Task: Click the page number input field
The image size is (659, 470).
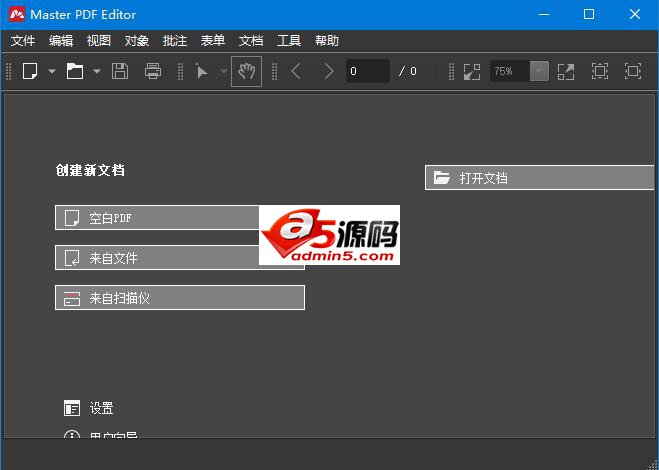Action: coord(368,71)
